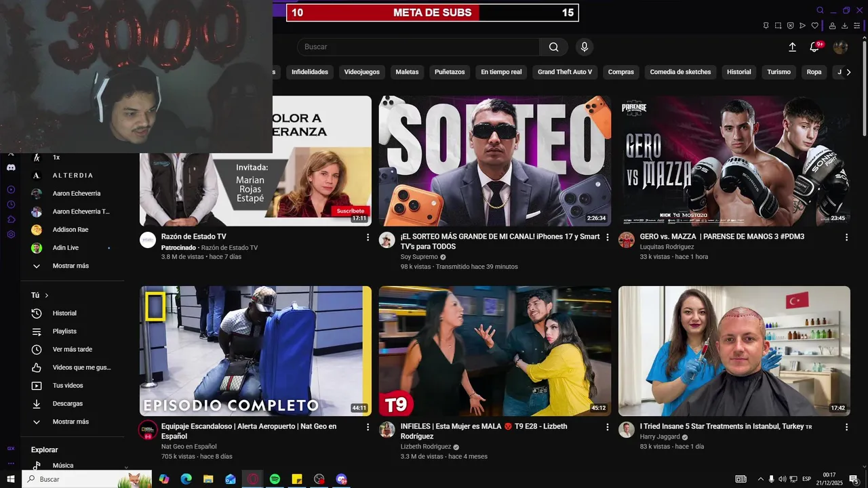
Task: Open Nat Geo en Español channel link
Action: click(189, 446)
